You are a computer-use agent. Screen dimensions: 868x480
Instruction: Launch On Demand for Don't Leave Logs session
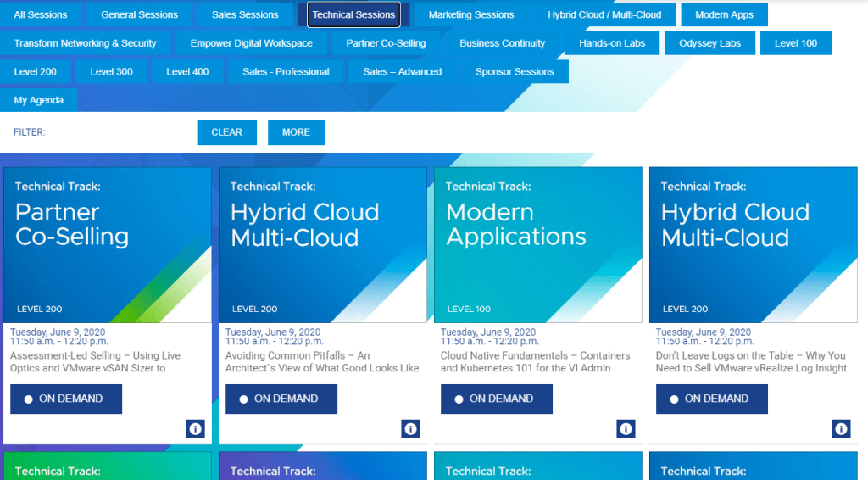[712, 399]
